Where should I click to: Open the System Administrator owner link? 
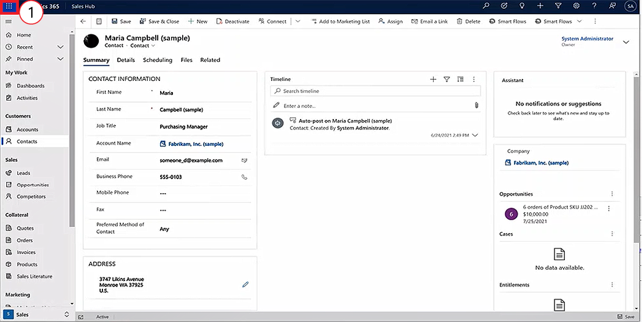pos(588,39)
